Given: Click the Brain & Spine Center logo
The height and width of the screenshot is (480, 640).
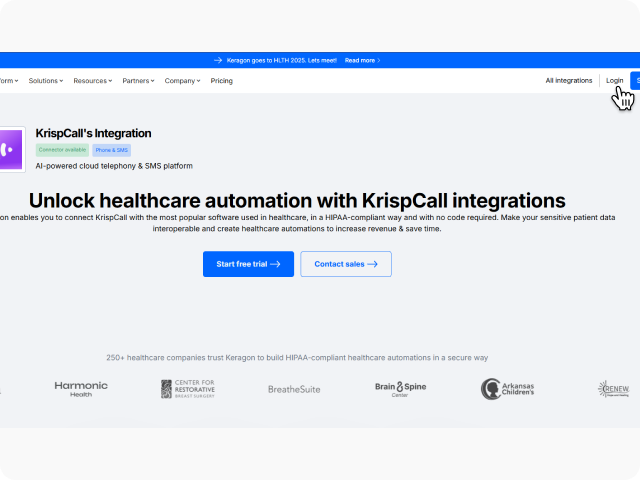Looking at the screenshot, I should pos(400,389).
